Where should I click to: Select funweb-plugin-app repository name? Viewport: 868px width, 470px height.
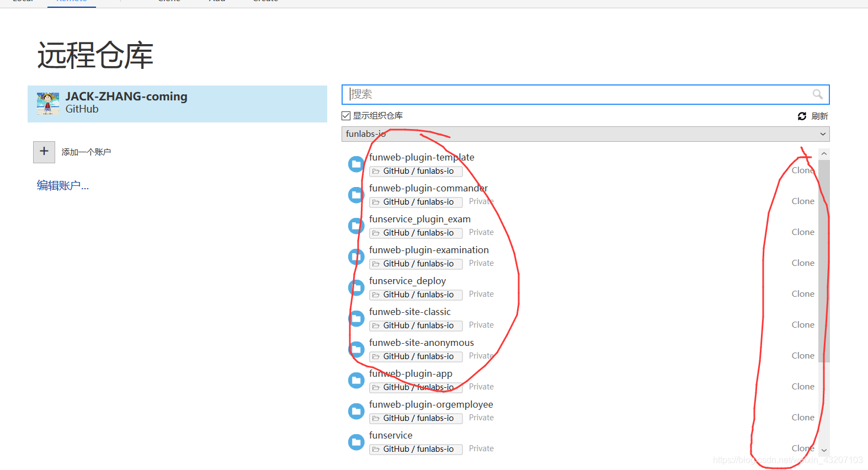(411, 373)
